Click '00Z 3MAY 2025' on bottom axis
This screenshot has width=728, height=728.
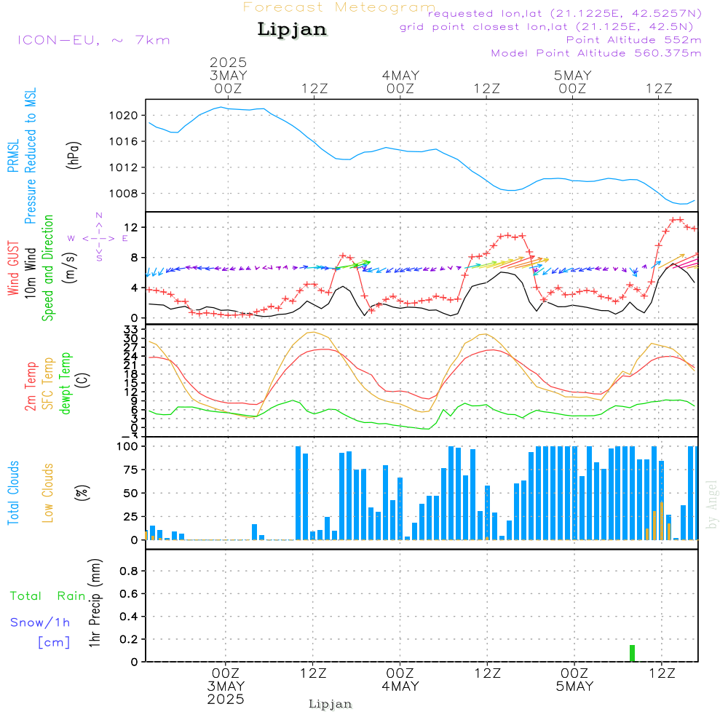226,687
